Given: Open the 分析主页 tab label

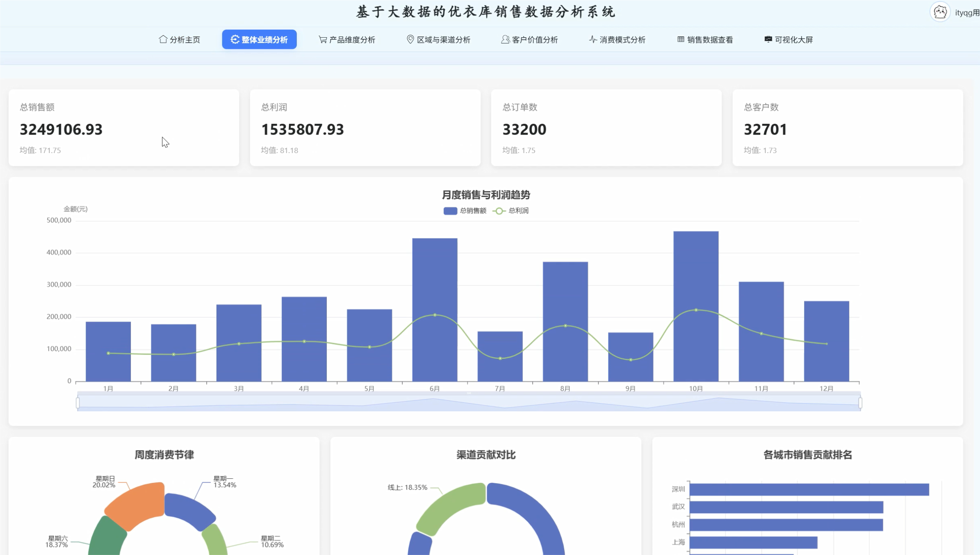Looking at the screenshot, I should coord(185,40).
